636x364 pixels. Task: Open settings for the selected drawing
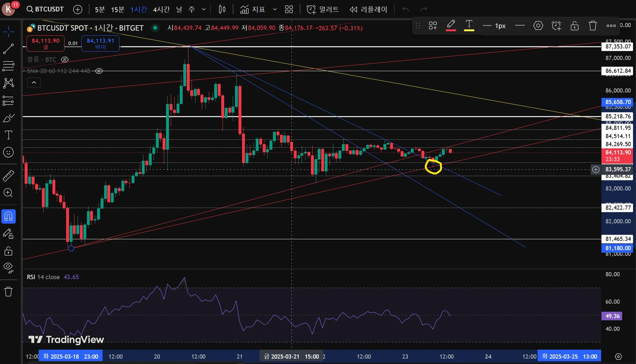(x=538, y=26)
